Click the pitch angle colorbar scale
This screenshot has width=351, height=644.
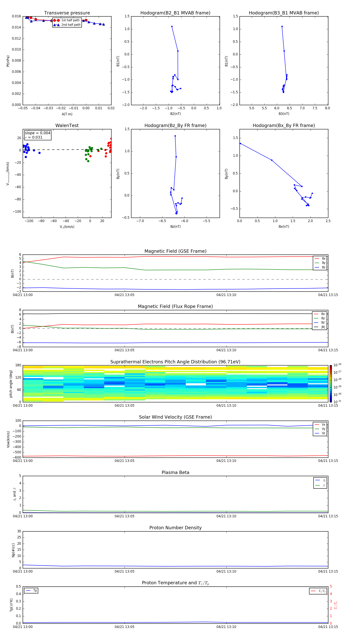[x=331, y=384]
